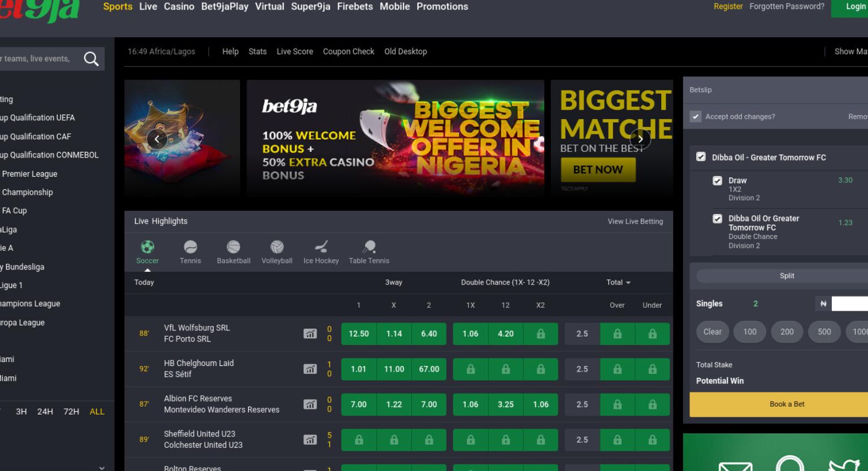868x471 pixels.
Task: Click the singles stake input field
Action: 849,304
